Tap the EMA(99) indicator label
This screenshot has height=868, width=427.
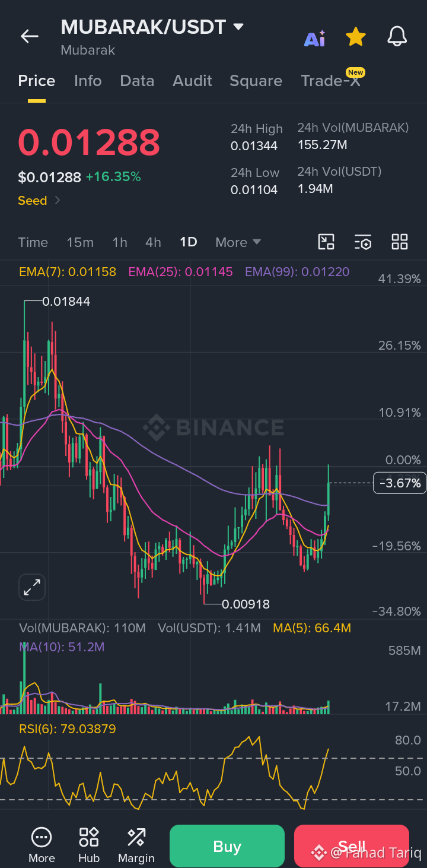coord(297,272)
